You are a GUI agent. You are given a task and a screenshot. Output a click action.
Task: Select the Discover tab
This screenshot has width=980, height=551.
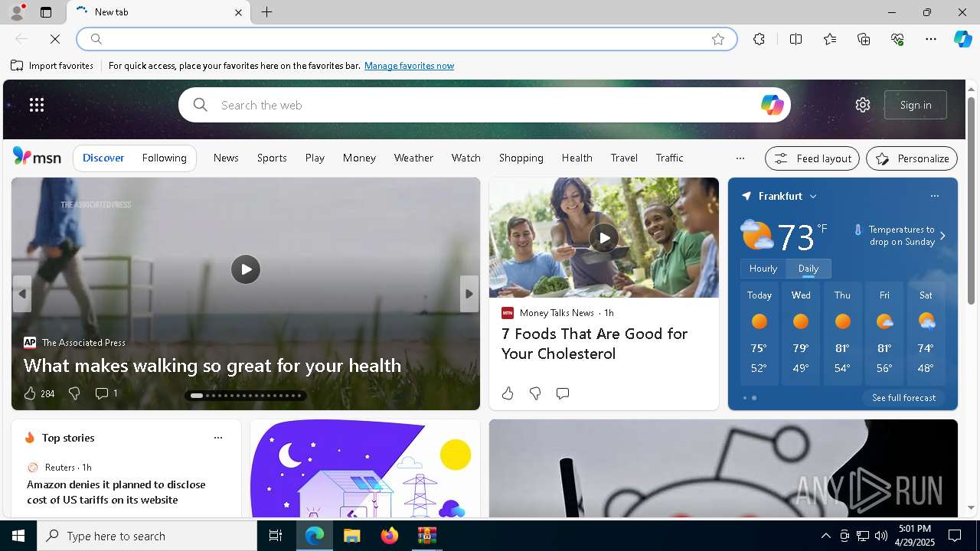103,158
